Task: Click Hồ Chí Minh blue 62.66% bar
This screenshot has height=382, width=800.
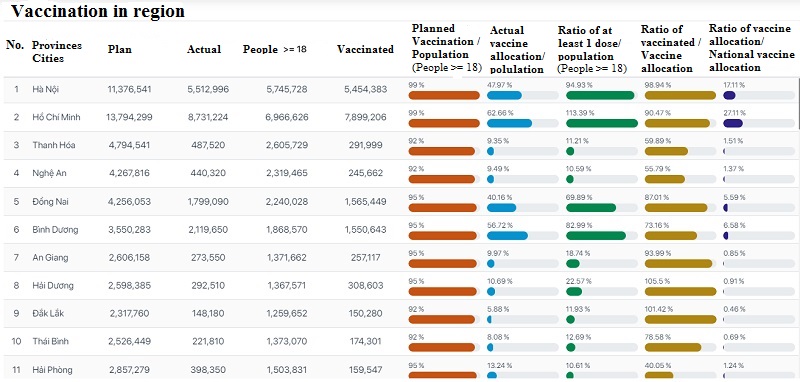Action: pos(522,123)
